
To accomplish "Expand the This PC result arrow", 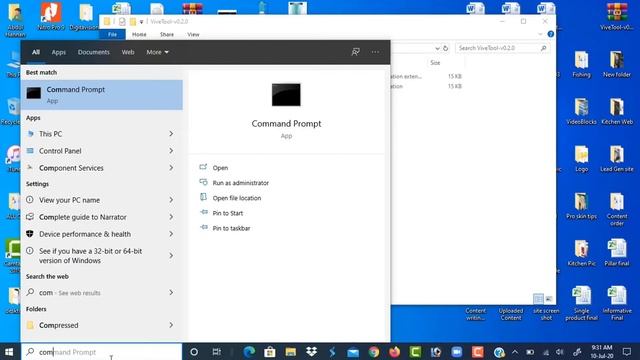I will pyautogui.click(x=171, y=134).
